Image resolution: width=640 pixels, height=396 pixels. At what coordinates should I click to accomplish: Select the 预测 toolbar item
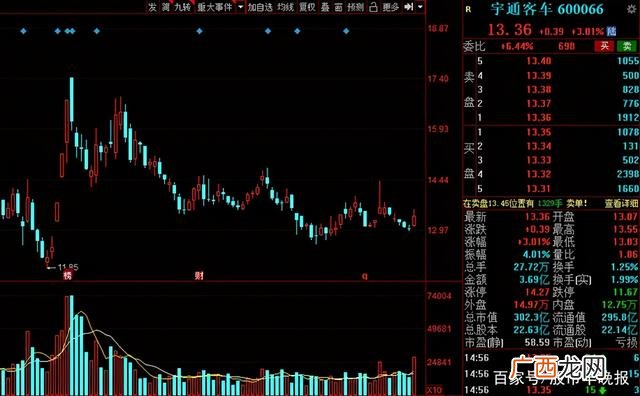[x=355, y=7]
